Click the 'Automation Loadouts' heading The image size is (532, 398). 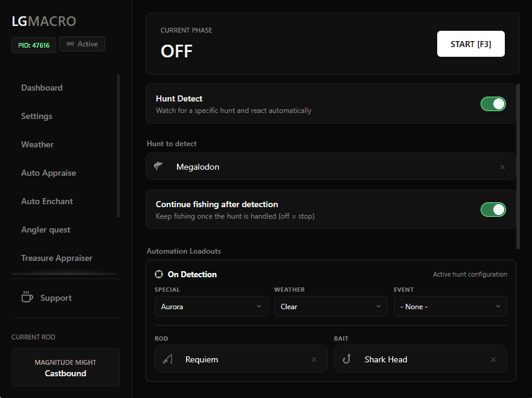[184, 251]
